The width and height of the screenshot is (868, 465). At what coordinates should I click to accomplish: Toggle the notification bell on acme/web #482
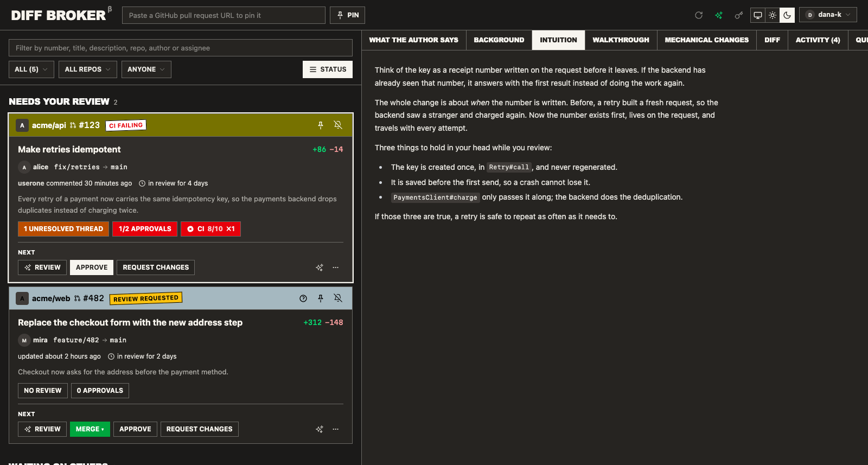(338, 298)
